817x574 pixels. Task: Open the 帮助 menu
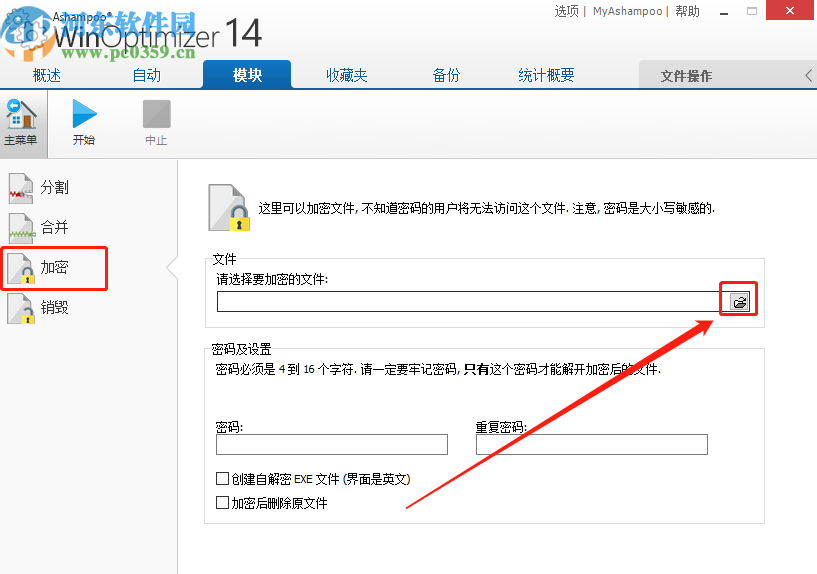pos(687,11)
